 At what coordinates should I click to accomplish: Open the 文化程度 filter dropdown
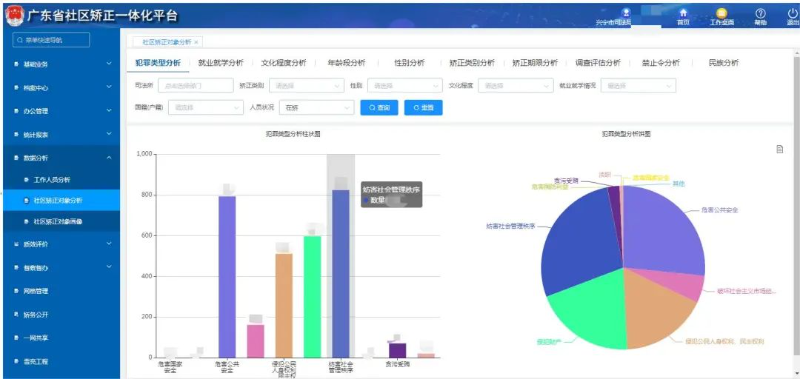pos(516,86)
